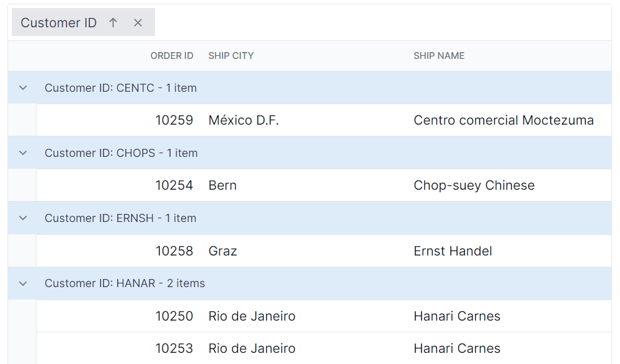This screenshot has width=620, height=364.
Task: Click the Ernst Handel ship name cell
Action: click(x=453, y=251)
